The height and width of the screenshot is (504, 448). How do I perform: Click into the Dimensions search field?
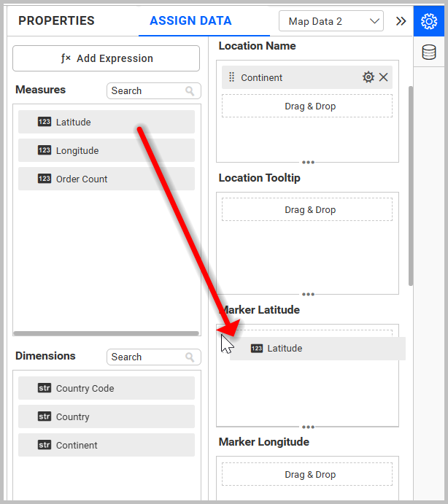(x=146, y=357)
